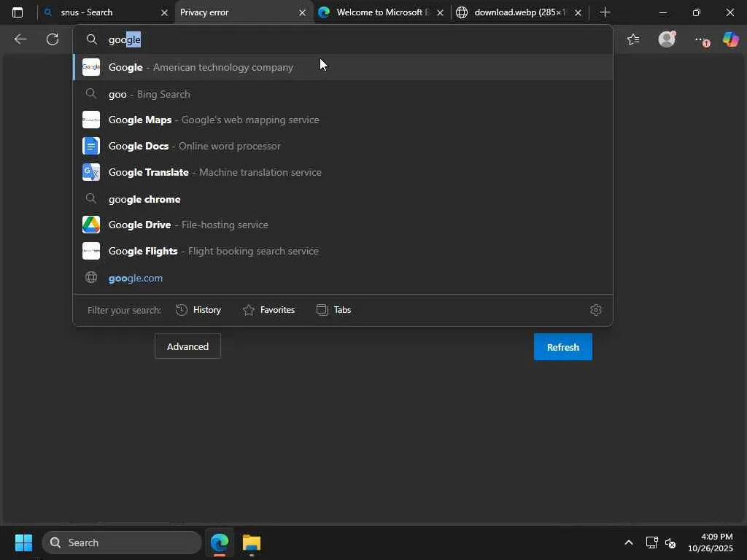Click the taskbar Search box
Viewport: 747px width, 560px height.
(122, 542)
